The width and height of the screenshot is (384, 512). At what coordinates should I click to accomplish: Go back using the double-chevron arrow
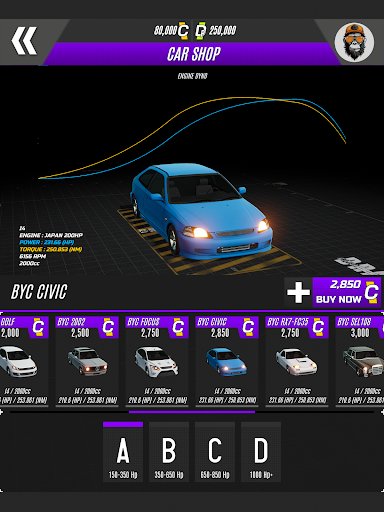24,41
